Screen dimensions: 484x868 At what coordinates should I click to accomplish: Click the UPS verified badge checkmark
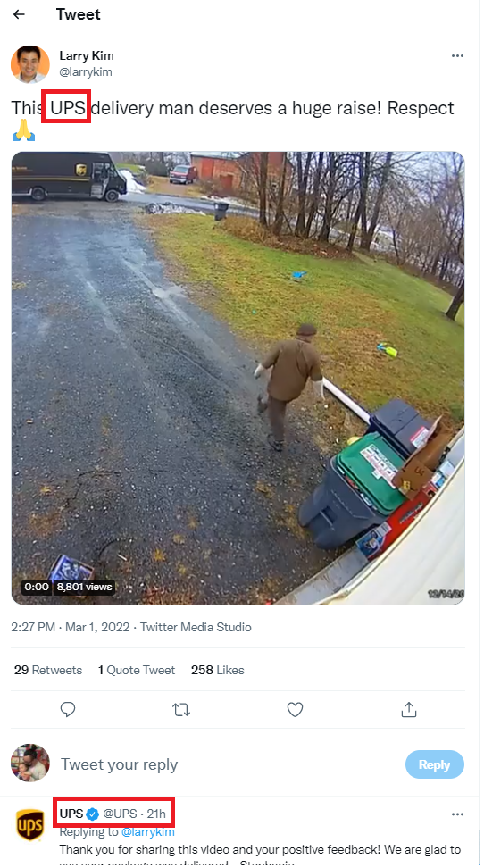click(x=93, y=814)
